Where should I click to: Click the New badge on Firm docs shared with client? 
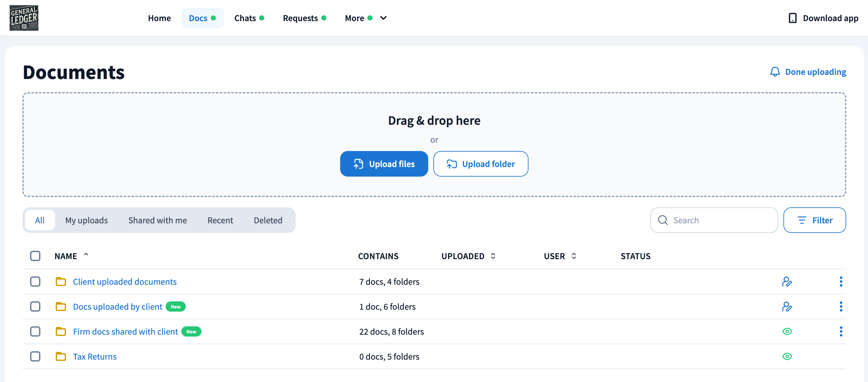(191, 331)
